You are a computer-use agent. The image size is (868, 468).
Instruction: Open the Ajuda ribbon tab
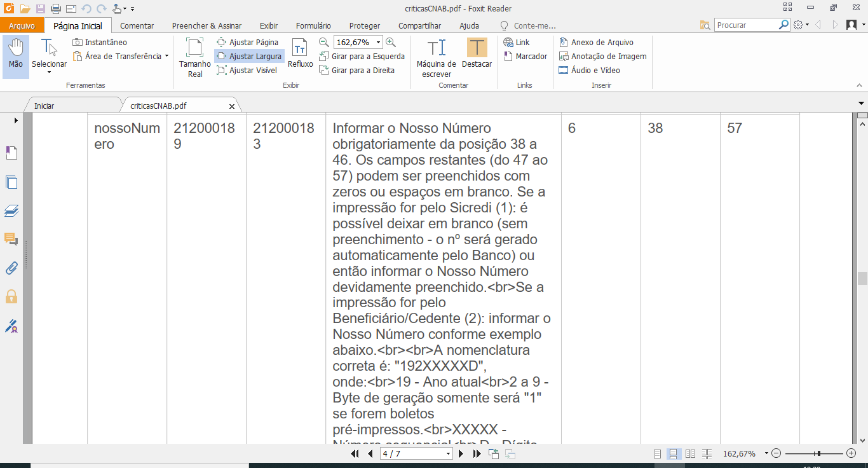click(469, 25)
